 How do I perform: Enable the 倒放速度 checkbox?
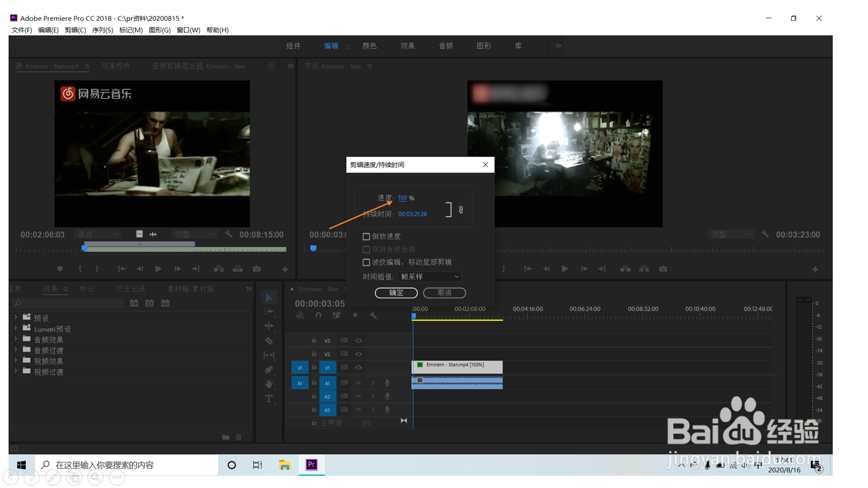[x=366, y=236]
